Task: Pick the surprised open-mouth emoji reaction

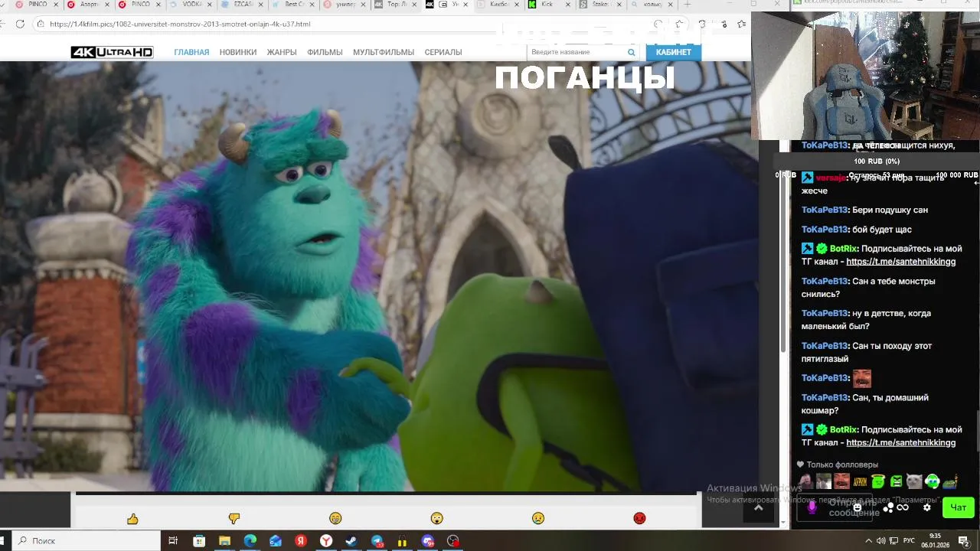Action: [x=436, y=519]
